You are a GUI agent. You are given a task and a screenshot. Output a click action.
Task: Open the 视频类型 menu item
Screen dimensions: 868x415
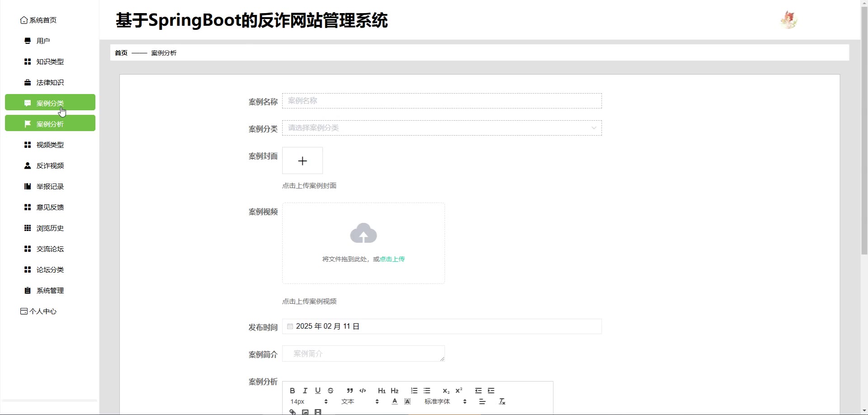click(x=50, y=145)
